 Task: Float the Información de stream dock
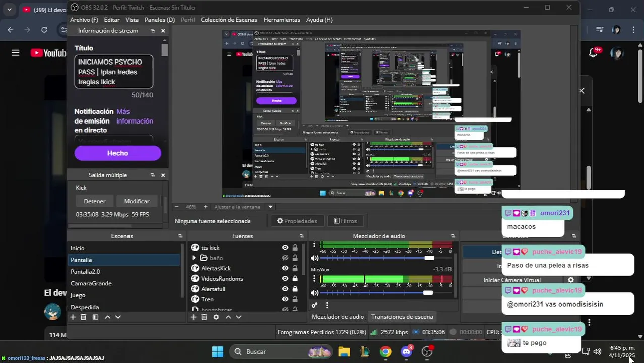click(153, 31)
